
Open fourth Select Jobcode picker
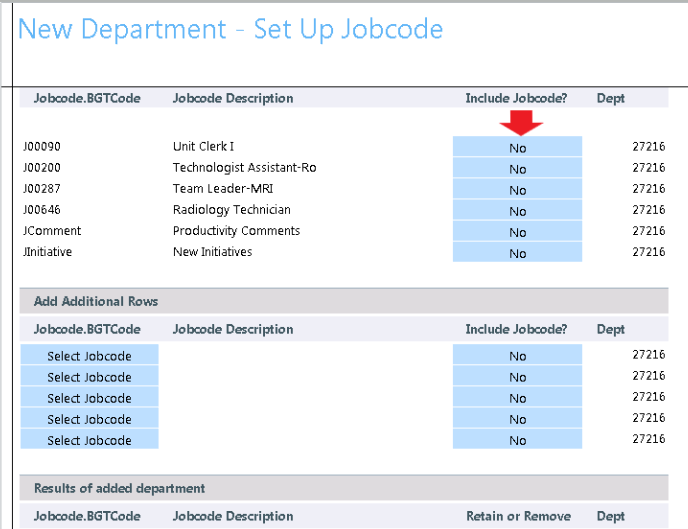89,419
